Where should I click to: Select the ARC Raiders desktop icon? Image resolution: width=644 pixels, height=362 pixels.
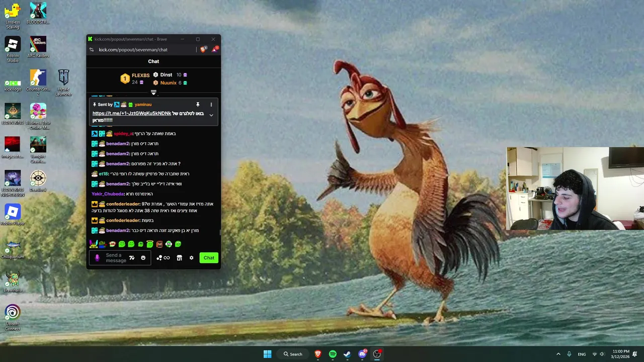[38, 47]
